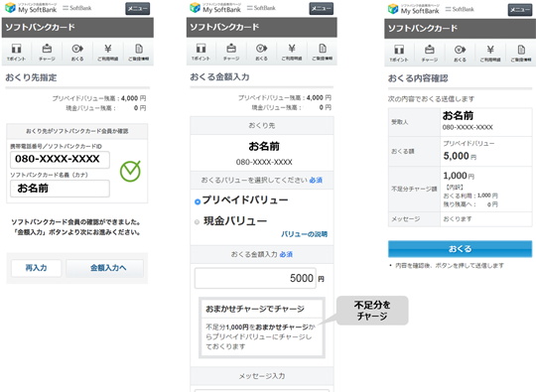This screenshot has height=392, width=536.
Task: Click the 再入力 button
Action: [37, 268]
